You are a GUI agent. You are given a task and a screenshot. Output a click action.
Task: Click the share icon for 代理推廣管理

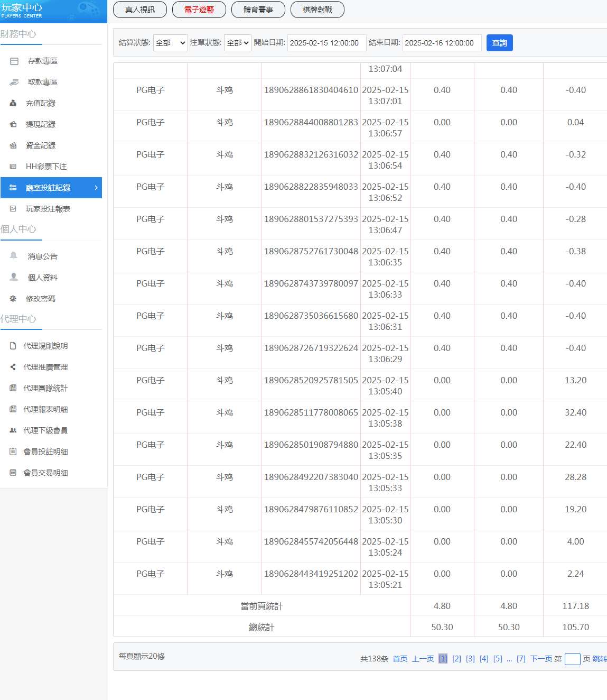pos(13,367)
